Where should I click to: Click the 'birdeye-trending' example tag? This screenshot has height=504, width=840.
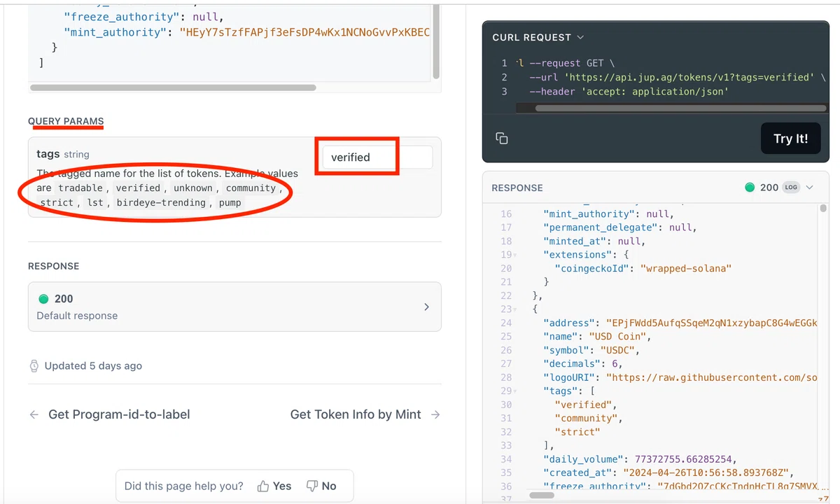[x=161, y=202]
